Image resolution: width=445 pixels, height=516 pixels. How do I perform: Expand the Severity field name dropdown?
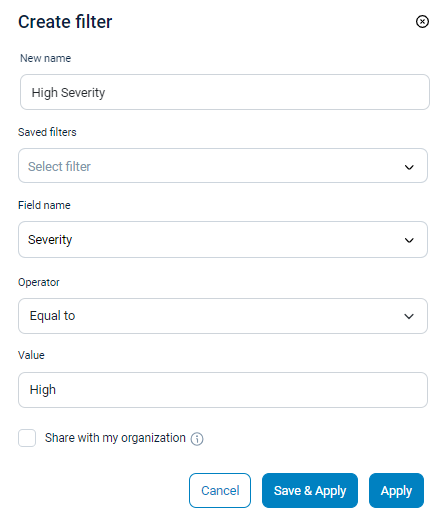click(223, 239)
